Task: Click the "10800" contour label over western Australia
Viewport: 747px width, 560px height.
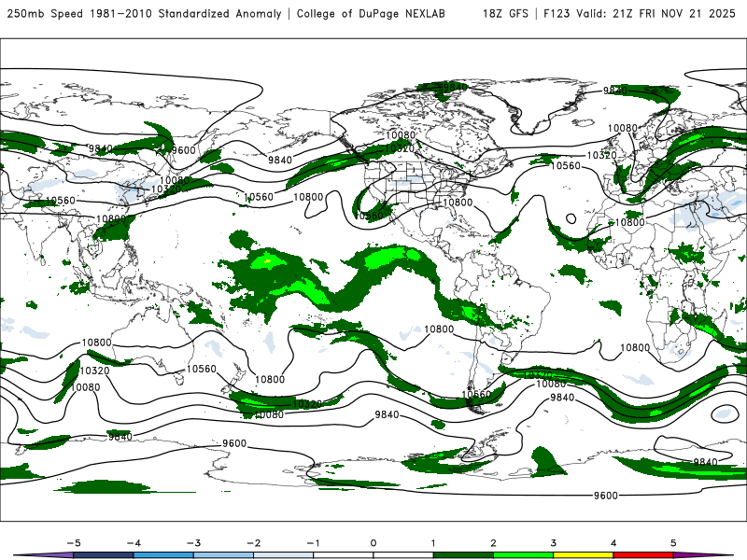Action: coord(96,343)
